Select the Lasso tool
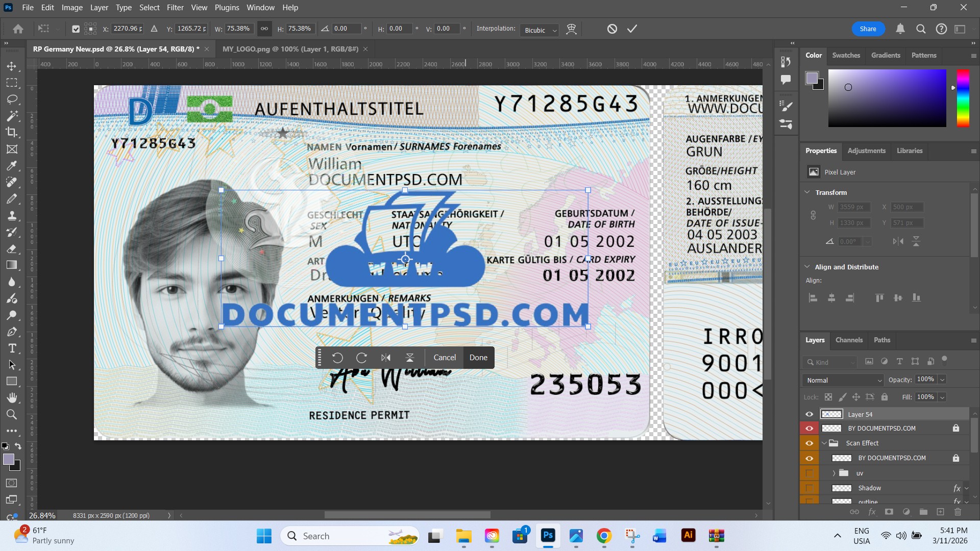The width and height of the screenshot is (980, 551). click(x=12, y=99)
